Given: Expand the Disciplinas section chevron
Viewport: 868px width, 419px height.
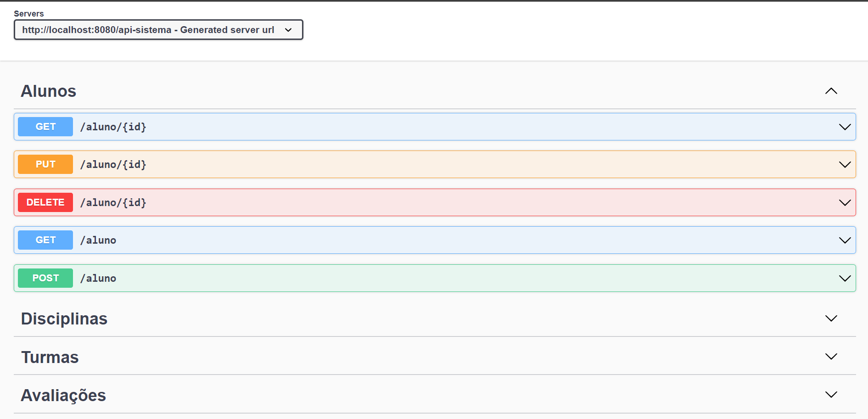Looking at the screenshot, I should 831,318.
